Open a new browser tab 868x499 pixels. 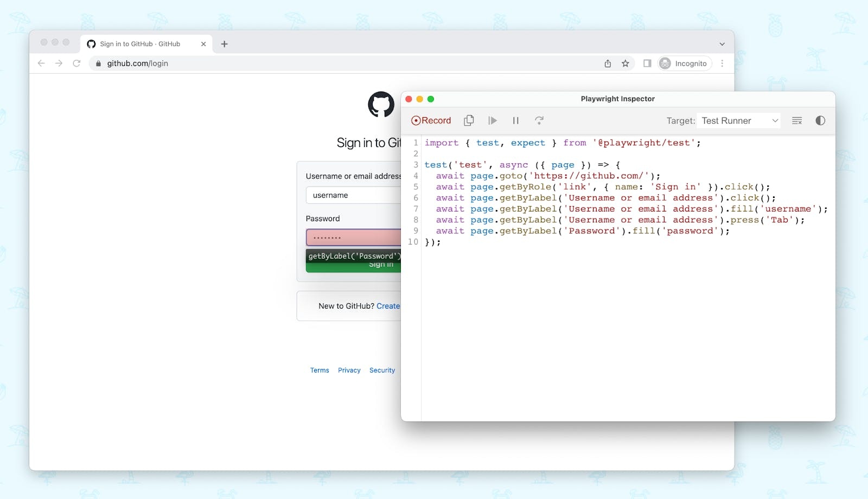(225, 44)
